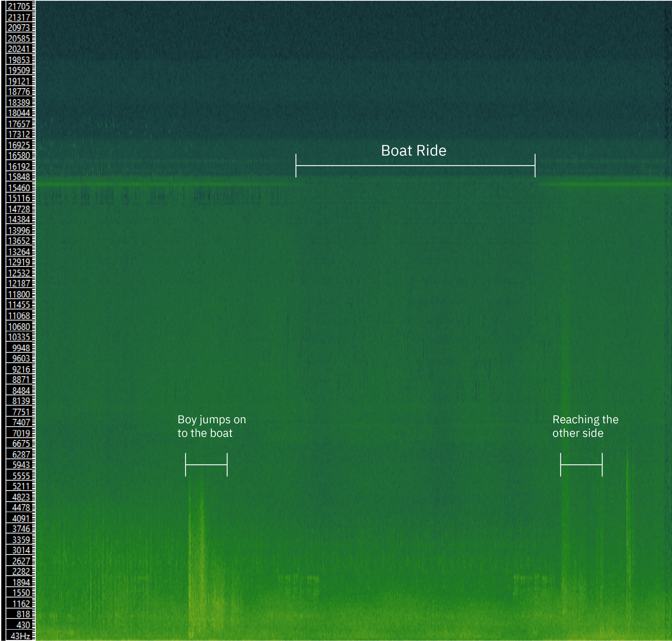Click the 9216 axis value
Image resolution: width=672 pixels, height=641 pixels.
pyautogui.click(x=21, y=369)
